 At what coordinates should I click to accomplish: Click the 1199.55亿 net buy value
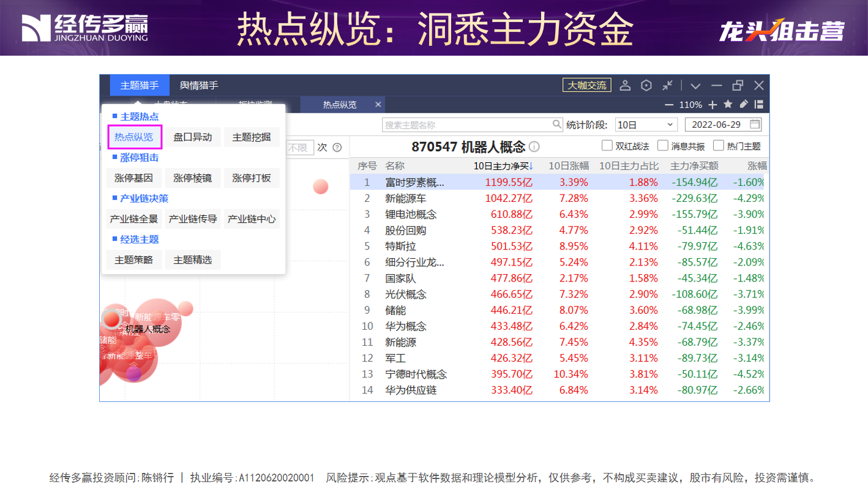[x=509, y=182]
